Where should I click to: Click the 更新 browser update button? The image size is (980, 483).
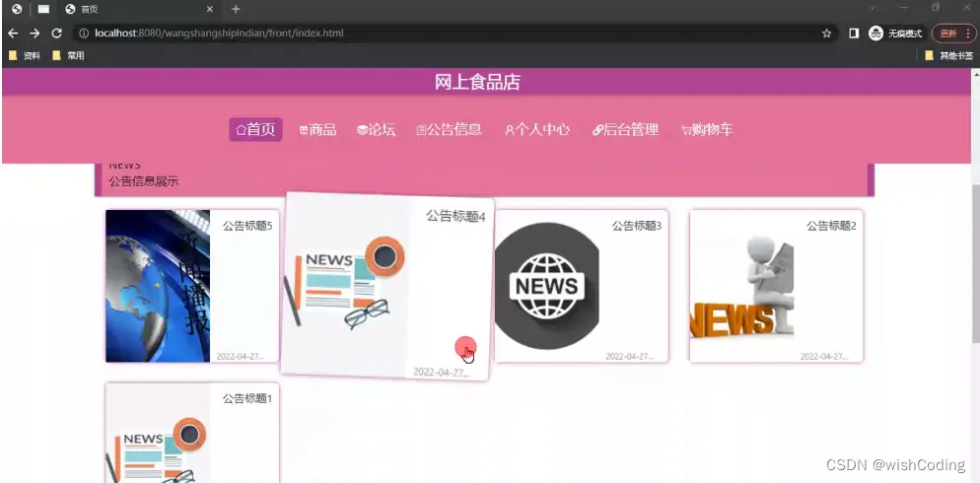[948, 34]
